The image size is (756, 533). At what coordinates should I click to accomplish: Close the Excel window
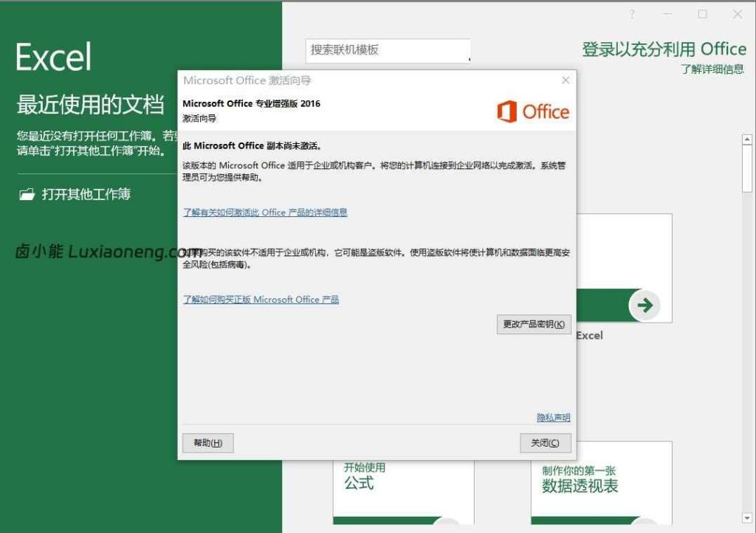click(738, 15)
